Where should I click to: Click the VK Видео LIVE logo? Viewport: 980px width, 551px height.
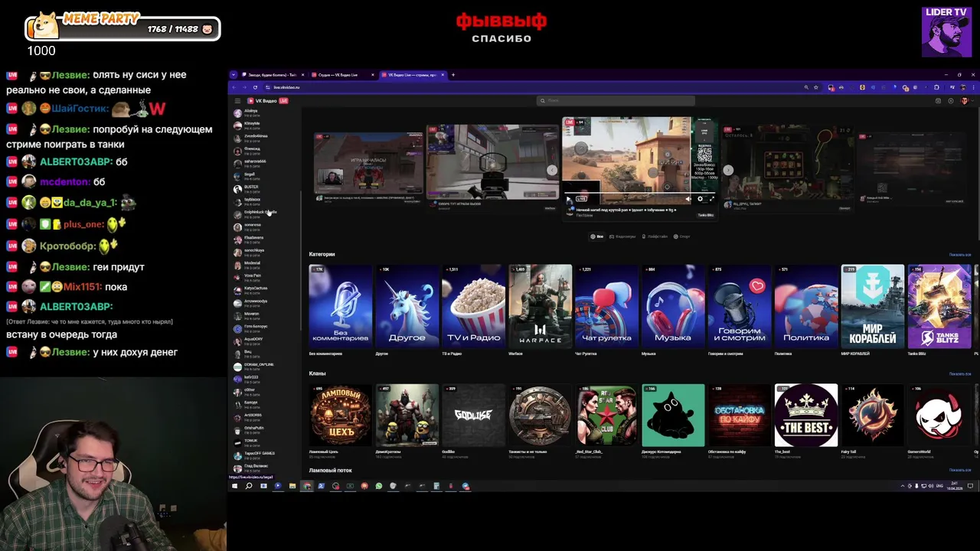[267, 101]
